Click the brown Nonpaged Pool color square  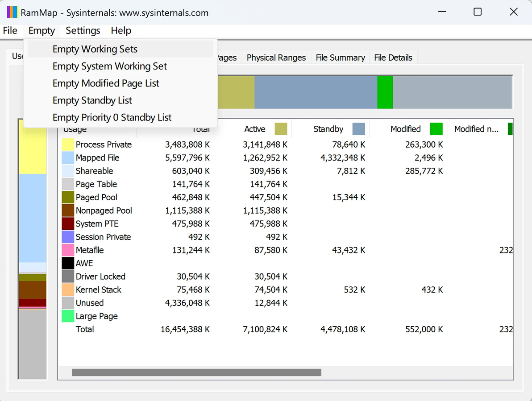(x=68, y=211)
